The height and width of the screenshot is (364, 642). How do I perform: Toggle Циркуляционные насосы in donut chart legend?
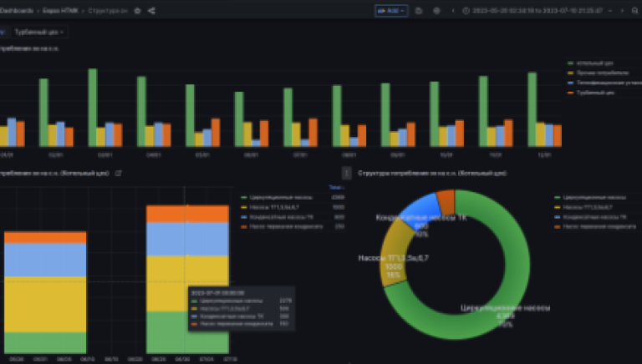(x=589, y=197)
